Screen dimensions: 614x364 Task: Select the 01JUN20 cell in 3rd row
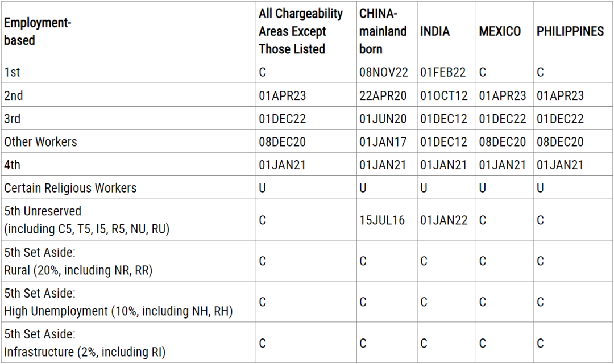click(x=383, y=119)
